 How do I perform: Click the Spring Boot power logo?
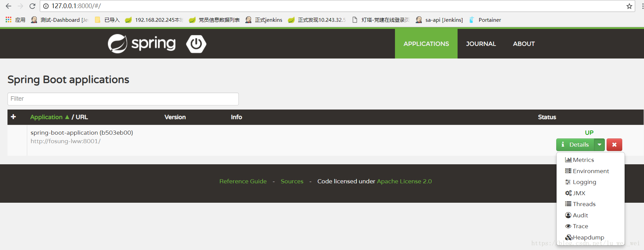(196, 44)
